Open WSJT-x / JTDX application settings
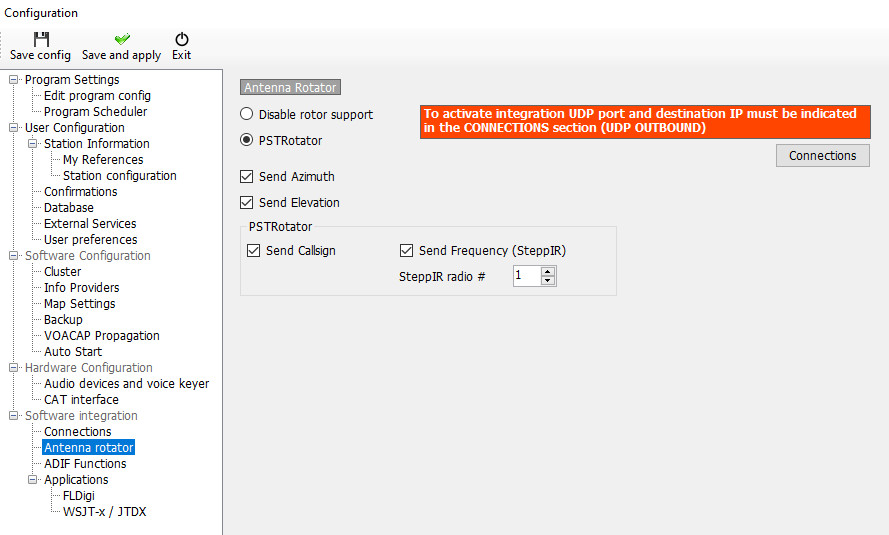The image size is (889, 535). coord(104,512)
